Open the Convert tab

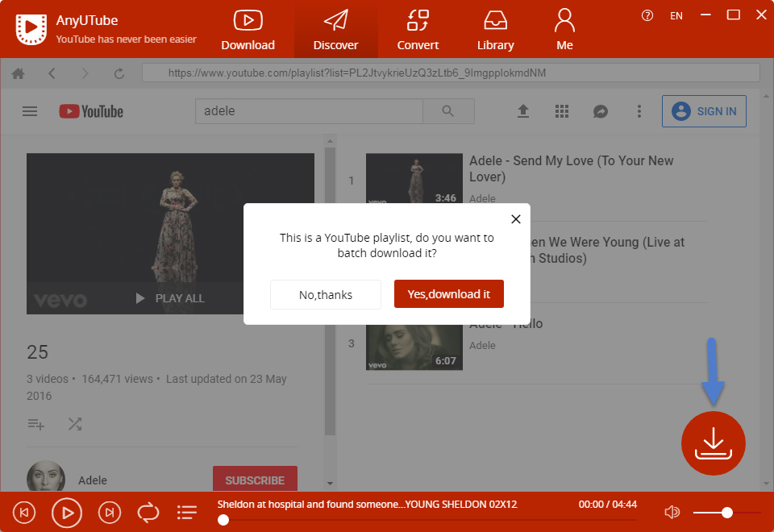coord(418,30)
